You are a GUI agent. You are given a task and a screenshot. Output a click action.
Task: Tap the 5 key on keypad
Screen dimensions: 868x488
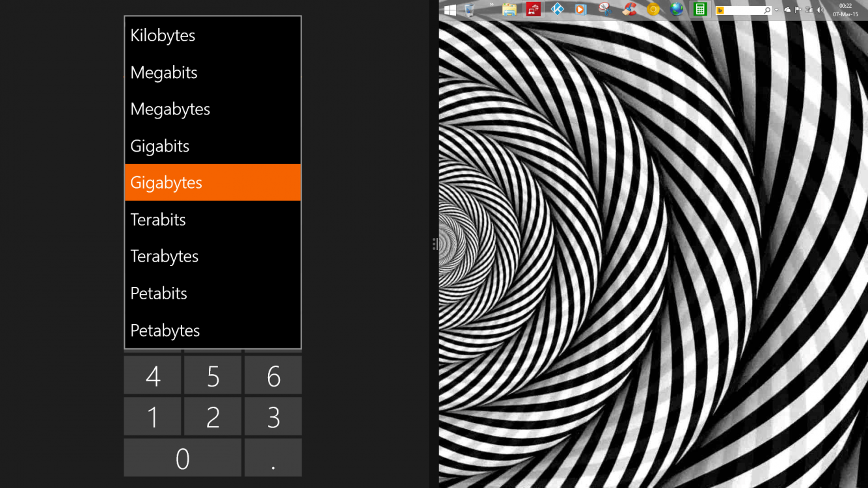(x=213, y=375)
